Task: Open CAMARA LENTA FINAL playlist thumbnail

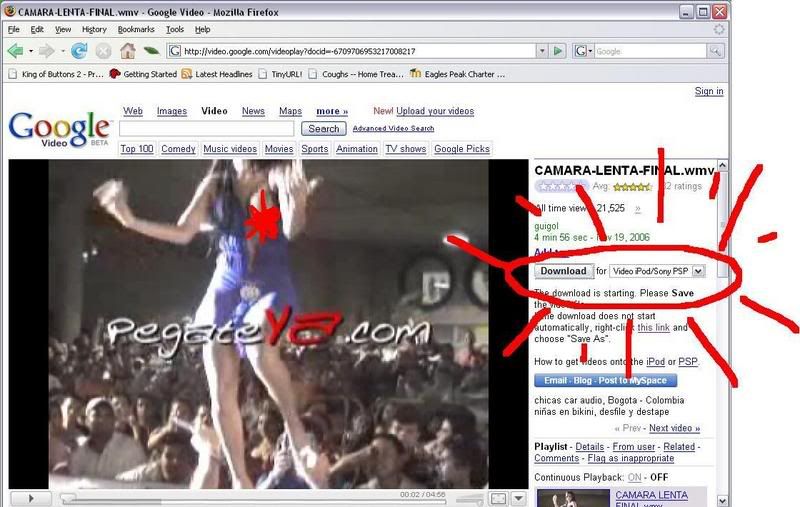Action: pyautogui.click(x=573, y=498)
